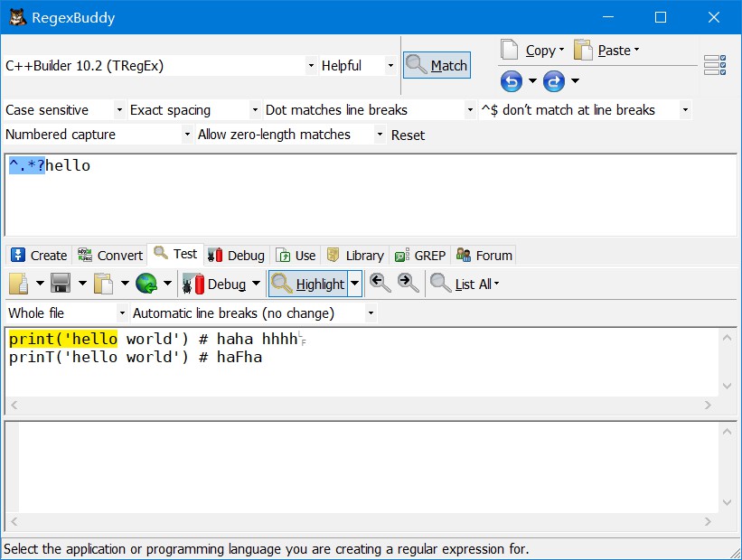Click the paste test subject clipboard icon

click(103, 284)
